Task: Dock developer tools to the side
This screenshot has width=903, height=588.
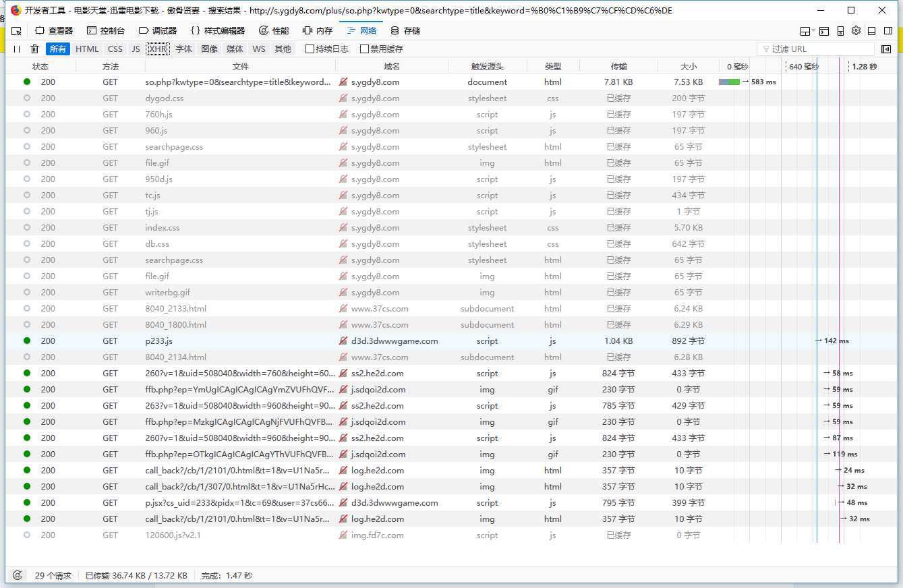Action: click(x=889, y=31)
